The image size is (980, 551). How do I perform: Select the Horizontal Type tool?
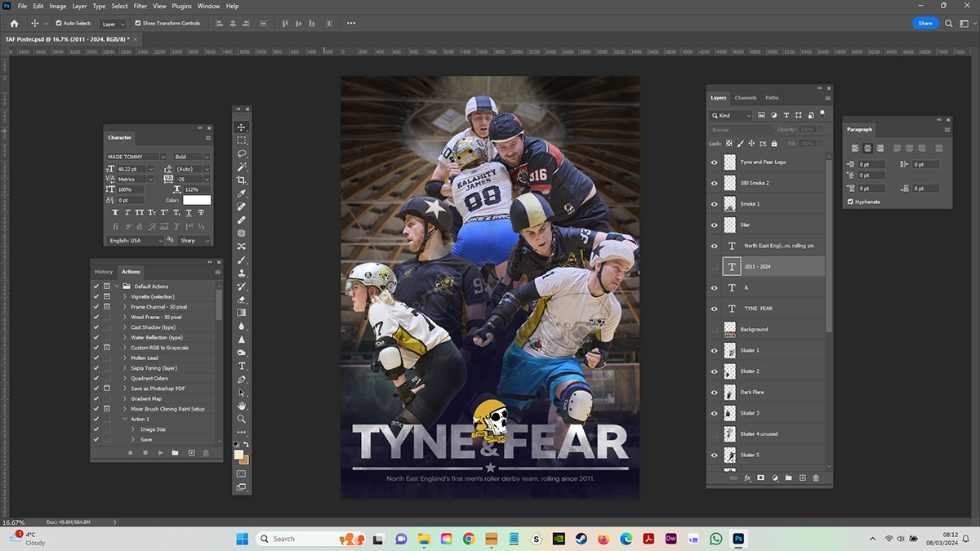click(x=242, y=367)
